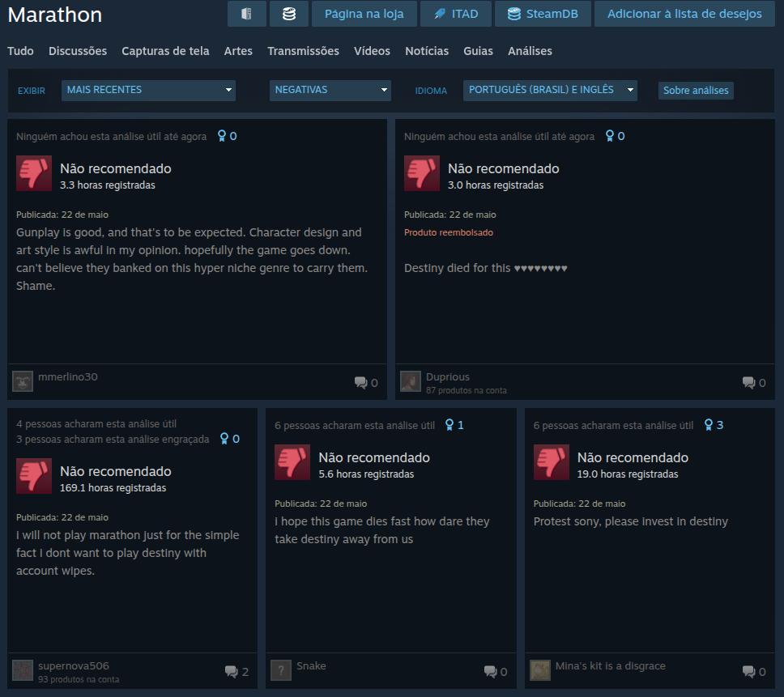Click 'Produto reembolsado' text
The width and height of the screenshot is (784, 697).
point(449,232)
